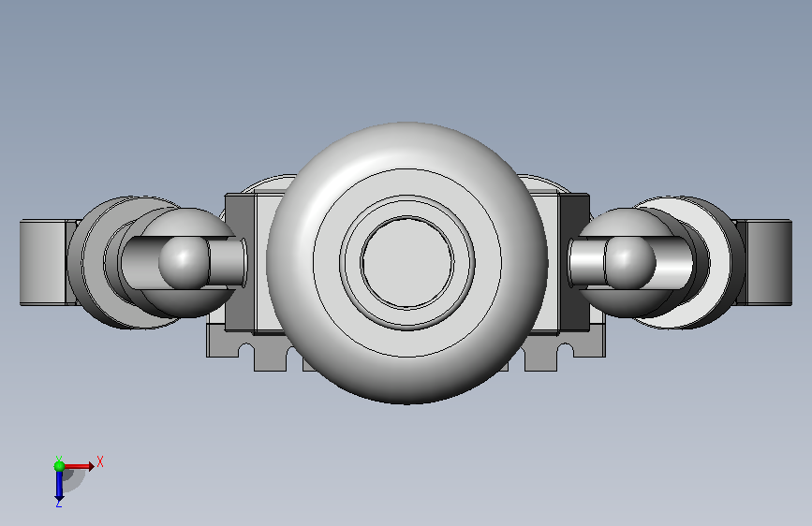Select the cylindrical end cap on the far left

(43, 262)
